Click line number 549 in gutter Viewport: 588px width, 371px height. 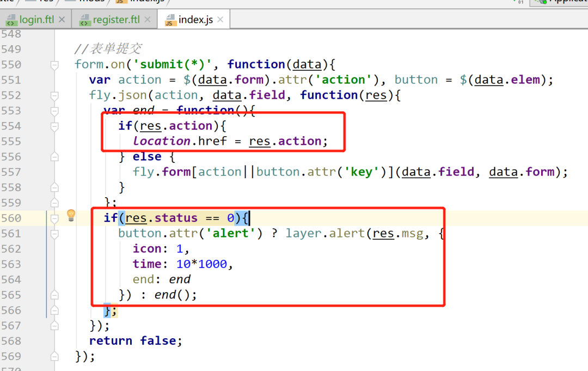[11, 49]
